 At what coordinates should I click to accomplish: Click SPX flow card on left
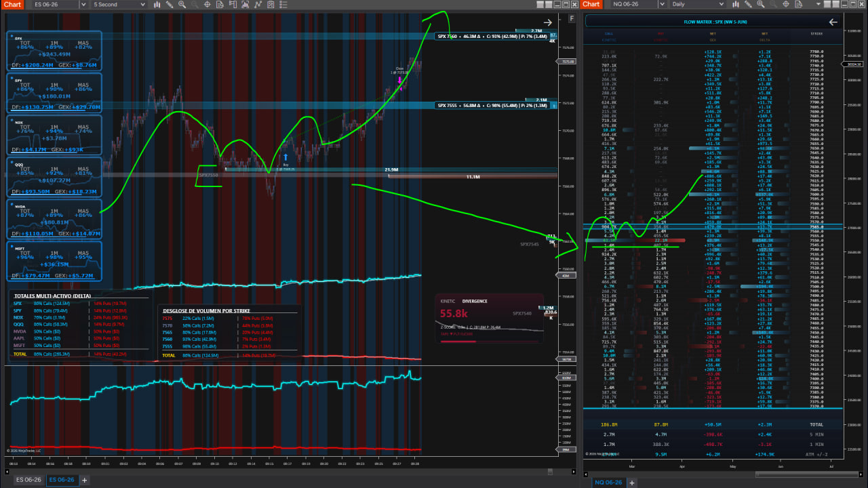[54, 51]
